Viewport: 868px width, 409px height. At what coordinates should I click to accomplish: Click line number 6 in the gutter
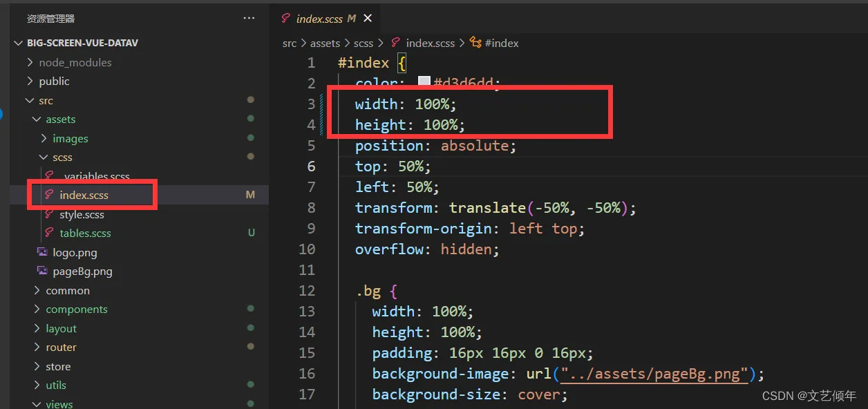[311, 167]
